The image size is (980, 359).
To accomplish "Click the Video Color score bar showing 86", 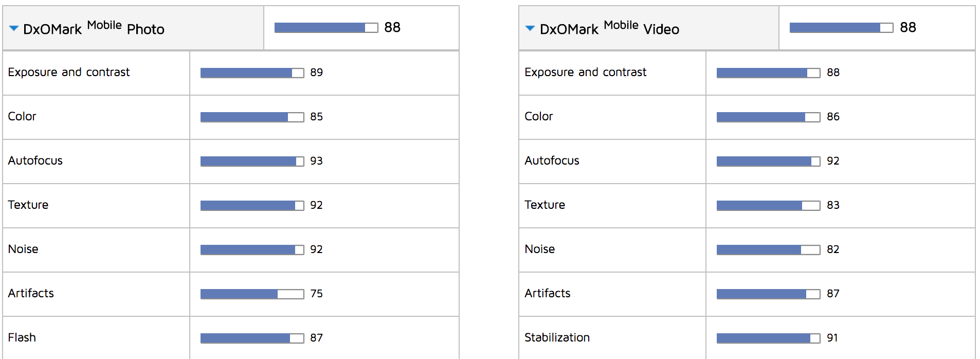I will [x=768, y=117].
